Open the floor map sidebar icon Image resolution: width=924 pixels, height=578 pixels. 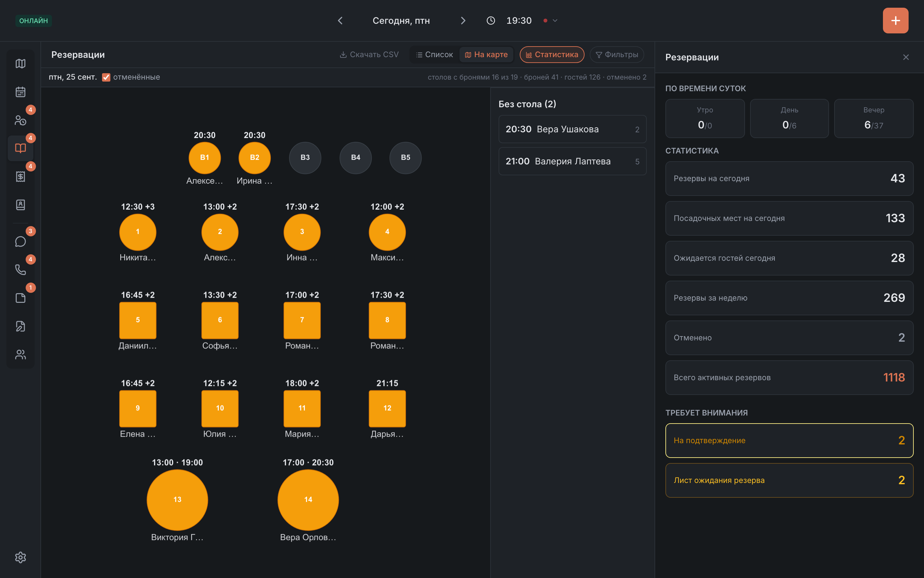20,64
